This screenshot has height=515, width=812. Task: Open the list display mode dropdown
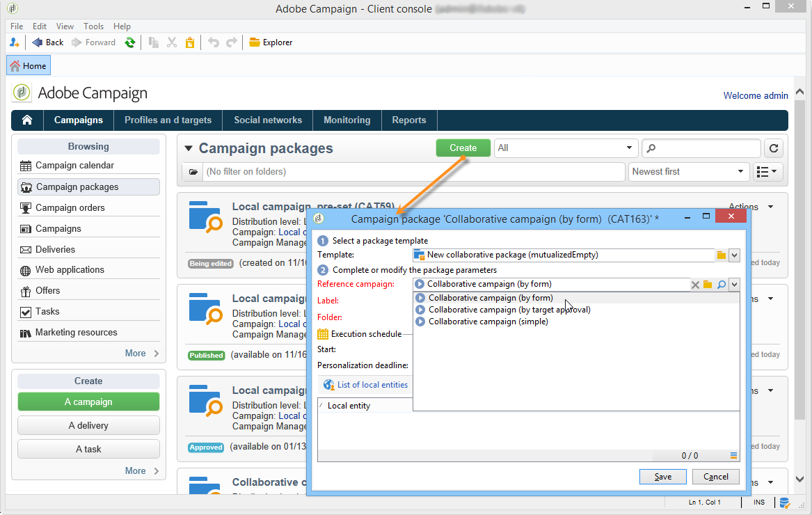pyautogui.click(x=767, y=172)
